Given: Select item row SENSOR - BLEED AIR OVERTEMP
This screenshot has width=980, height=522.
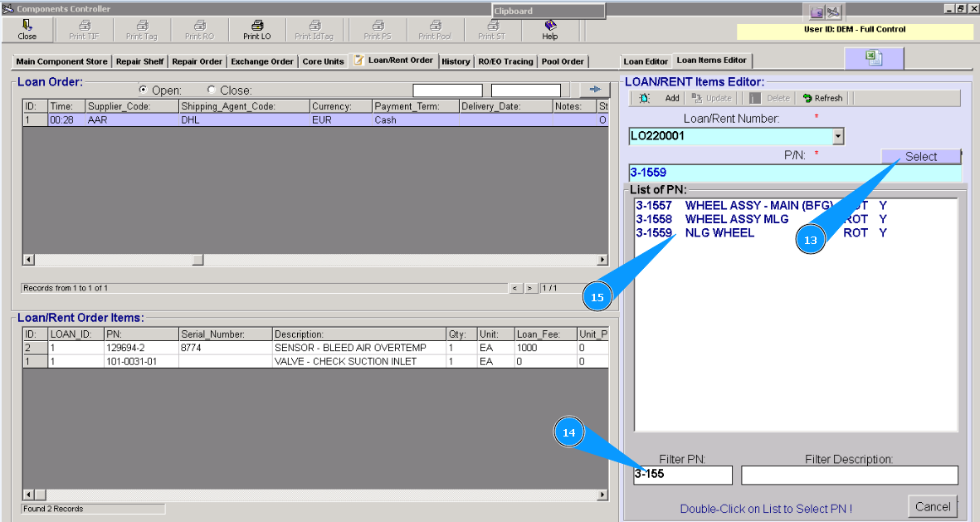Looking at the screenshot, I should (315, 348).
